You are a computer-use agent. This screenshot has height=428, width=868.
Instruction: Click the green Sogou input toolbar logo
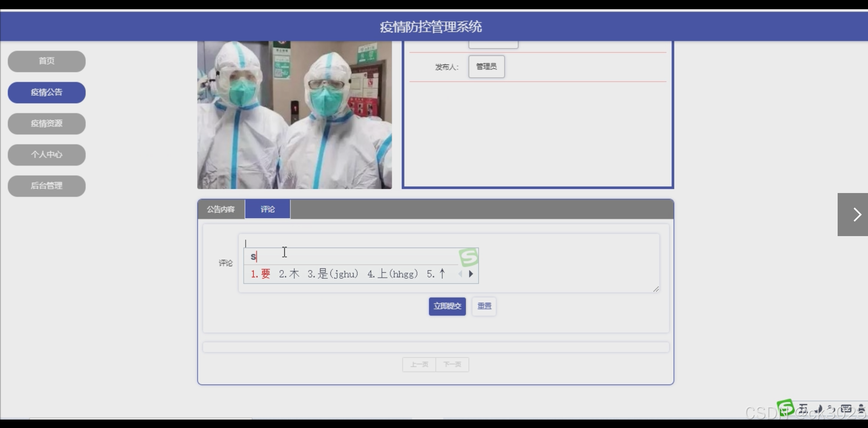785,408
